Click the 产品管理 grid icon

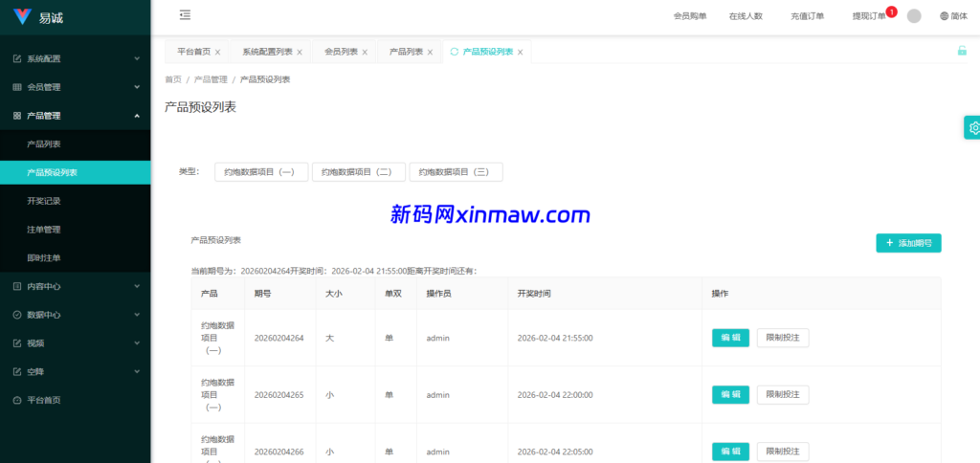tap(17, 116)
